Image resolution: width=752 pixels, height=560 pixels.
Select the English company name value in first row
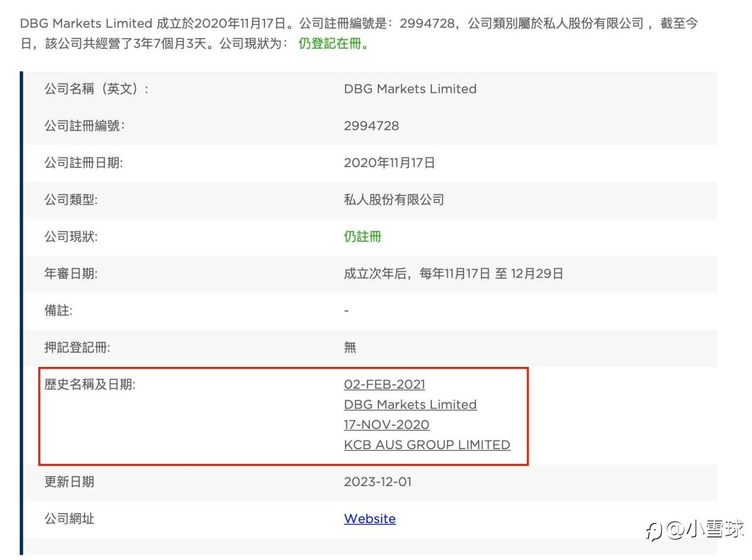tap(410, 89)
